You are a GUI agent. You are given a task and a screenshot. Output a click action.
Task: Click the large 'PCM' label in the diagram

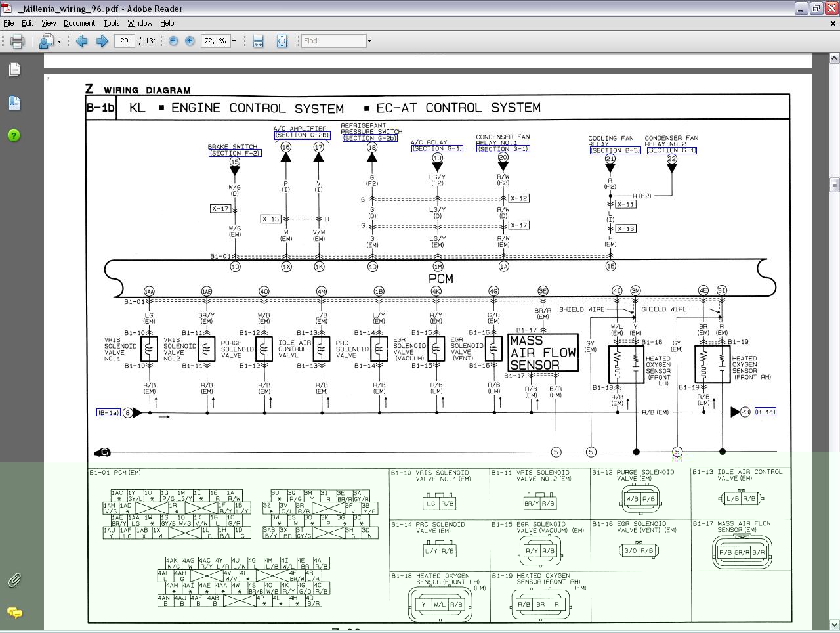(x=440, y=278)
